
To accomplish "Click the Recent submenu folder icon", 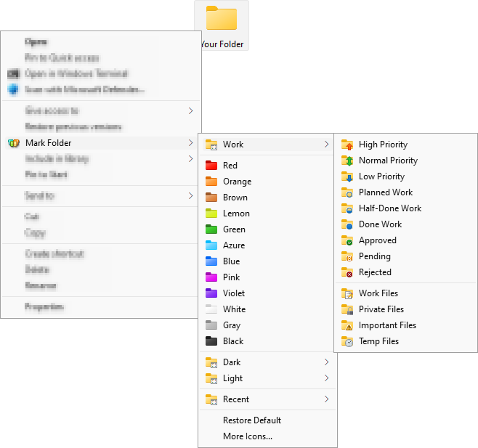I will pyautogui.click(x=211, y=399).
